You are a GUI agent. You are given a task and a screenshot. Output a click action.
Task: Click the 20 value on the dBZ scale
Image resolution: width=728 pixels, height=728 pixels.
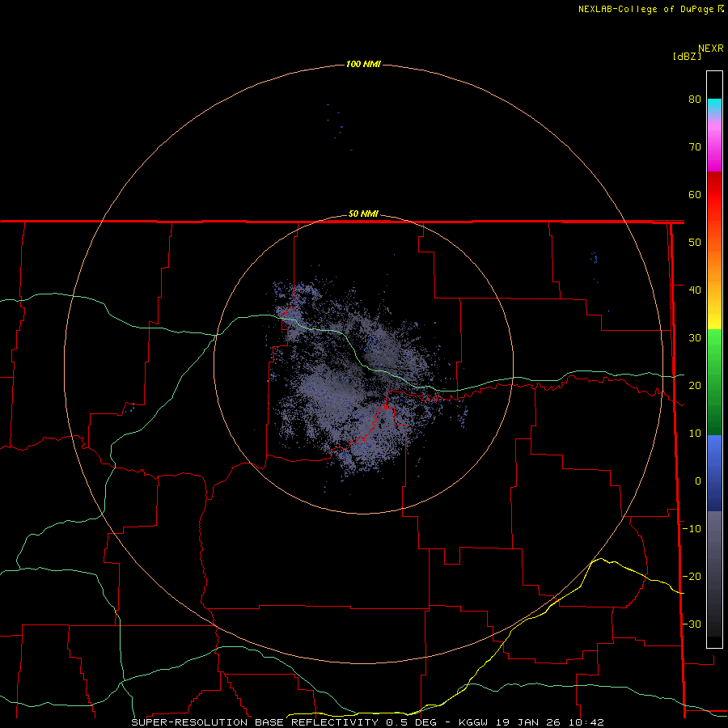[x=695, y=386]
